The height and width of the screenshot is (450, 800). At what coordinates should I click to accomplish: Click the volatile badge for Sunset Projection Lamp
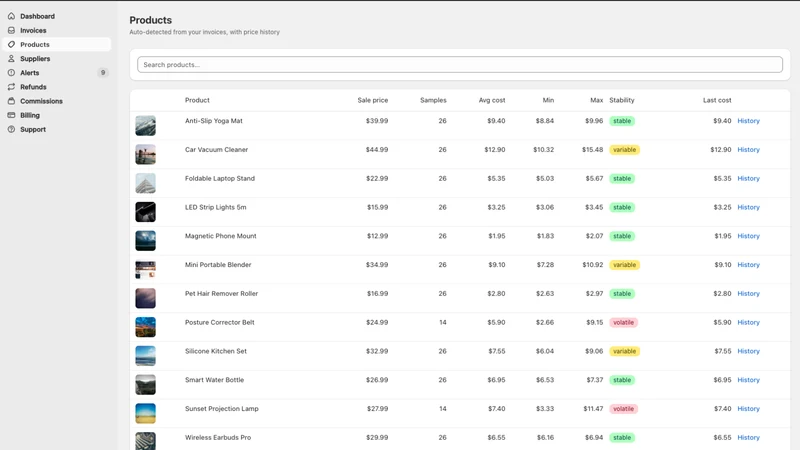[x=623, y=409]
